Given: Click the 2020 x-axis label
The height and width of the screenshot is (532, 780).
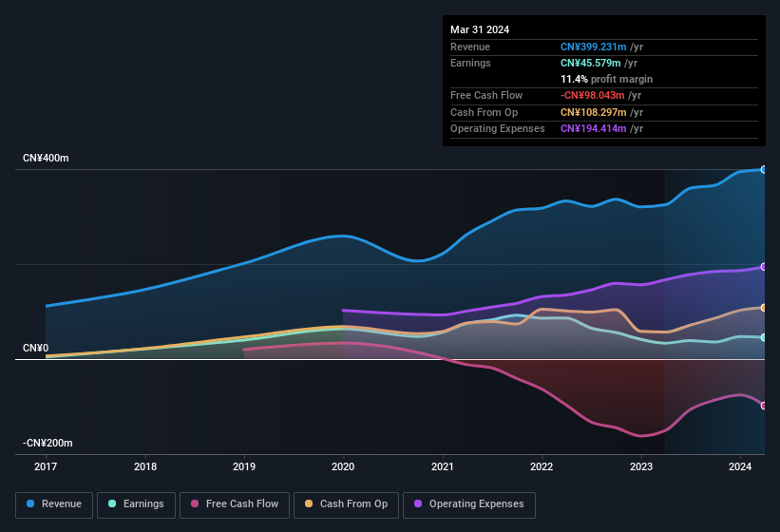Looking at the screenshot, I should click(343, 466).
